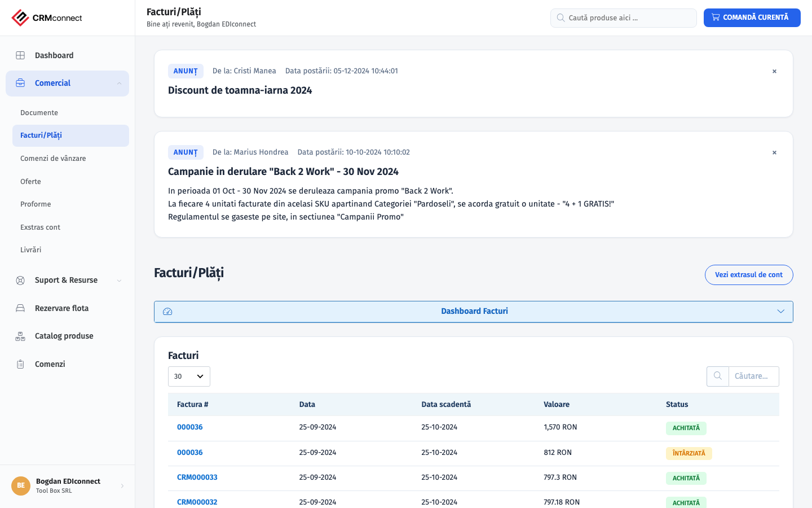Click the cart icon on Comandă curentă
Viewport: 812px width, 508px height.
tap(716, 17)
